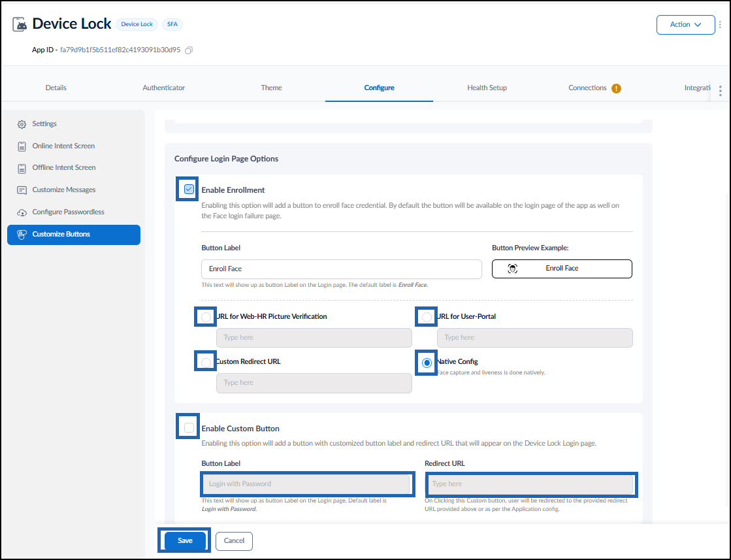Click the Save button
Screen dimensions: 731x560
pyautogui.click(x=185, y=540)
